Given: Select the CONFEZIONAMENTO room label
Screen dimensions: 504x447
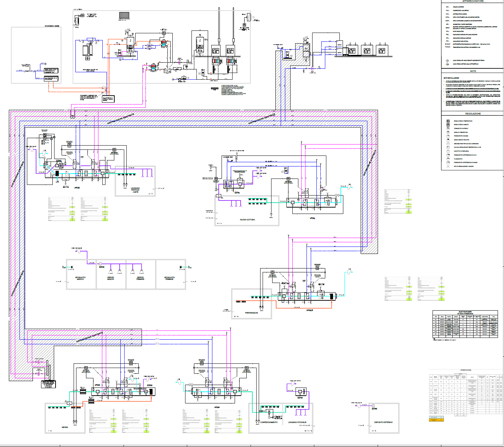Looking at the screenshot, I should coord(269,422).
